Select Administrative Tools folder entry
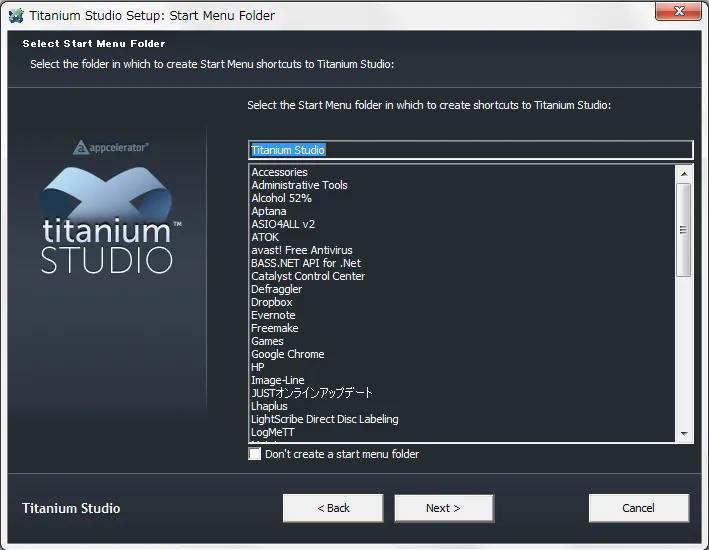The width and height of the screenshot is (709, 550). click(299, 185)
